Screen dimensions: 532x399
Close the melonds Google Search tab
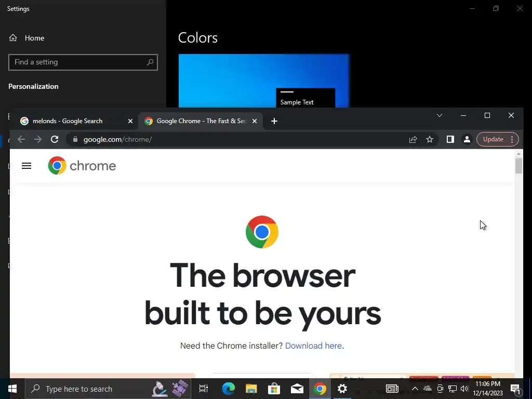coord(130,121)
